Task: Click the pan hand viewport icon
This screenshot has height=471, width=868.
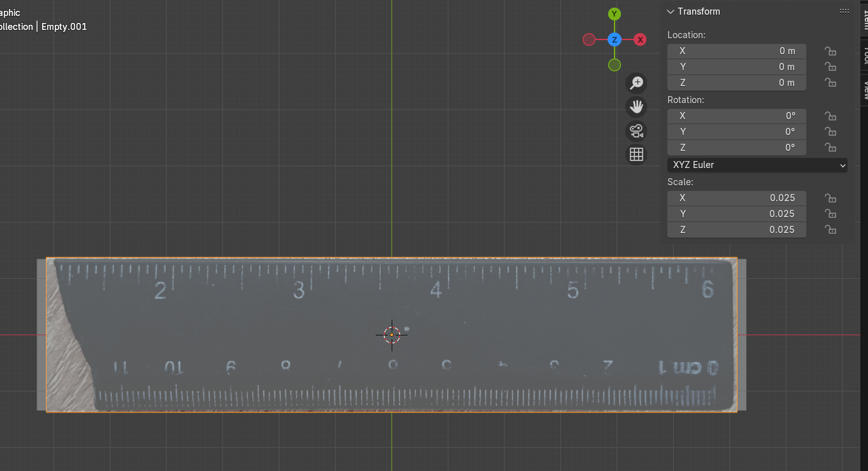Action: (x=636, y=106)
